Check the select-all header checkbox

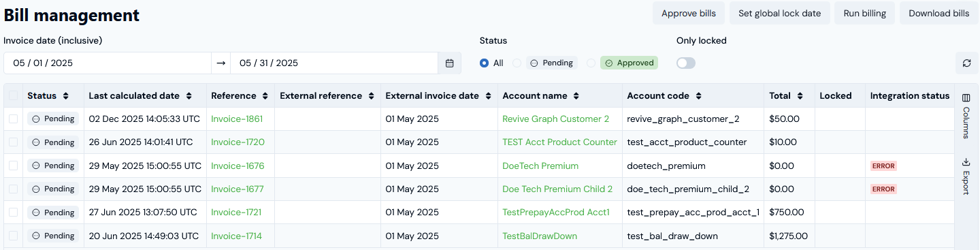click(14, 96)
